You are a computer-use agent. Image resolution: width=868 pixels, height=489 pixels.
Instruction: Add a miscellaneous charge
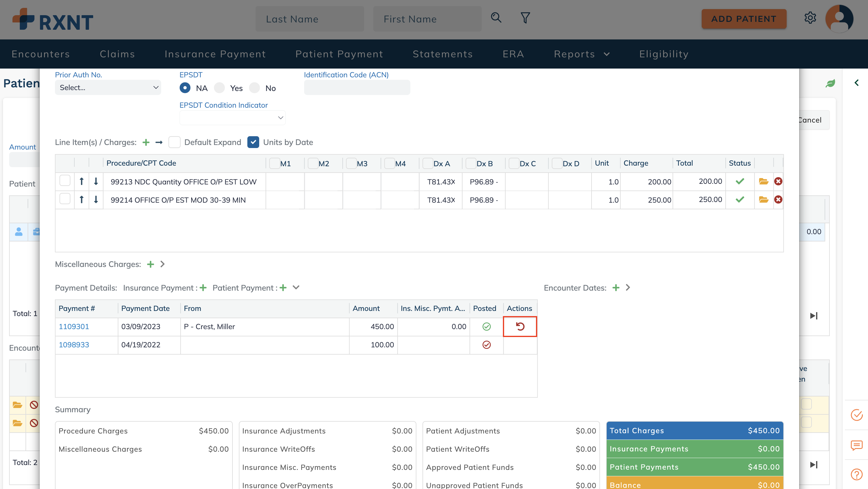coord(151,265)
